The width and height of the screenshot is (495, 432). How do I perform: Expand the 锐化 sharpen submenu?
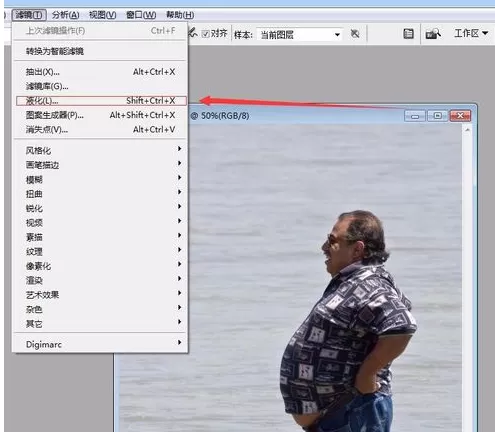pyautogui.click(x=100, y=208)
